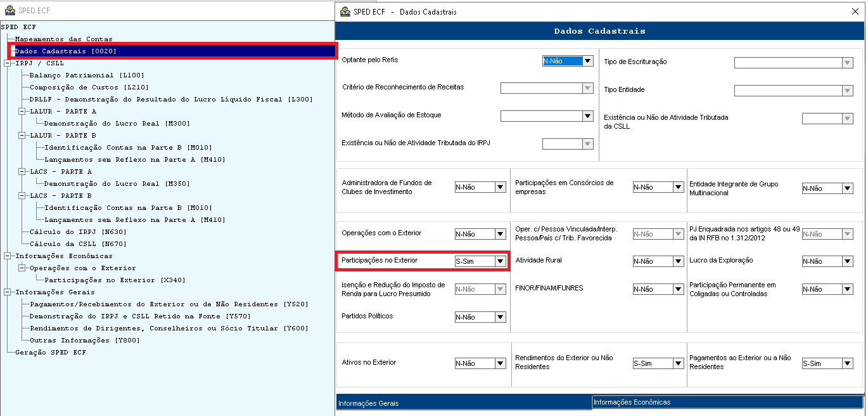Viewport: 868px width, 416px height.
Task: Click the Dados Cadastrais dialog title bar icon
Action: pyautogui.click(x=345, y=11)
